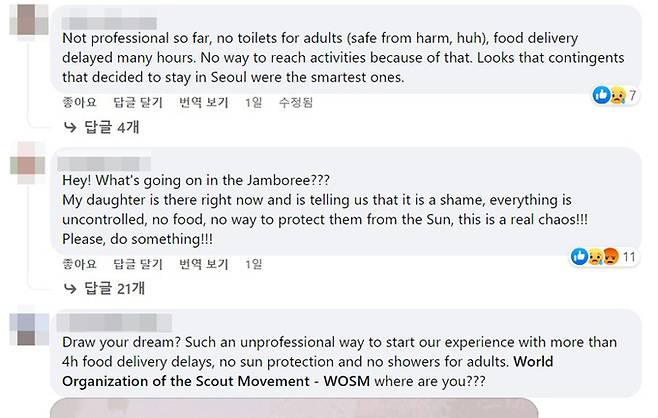Like the 'What's going on in the Jamboree' comment (좋아요)

[x=79, y=264]
